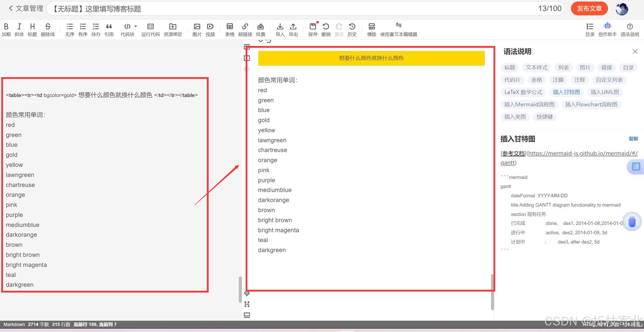Insert a table via 表格 icon

click(230, 27)
